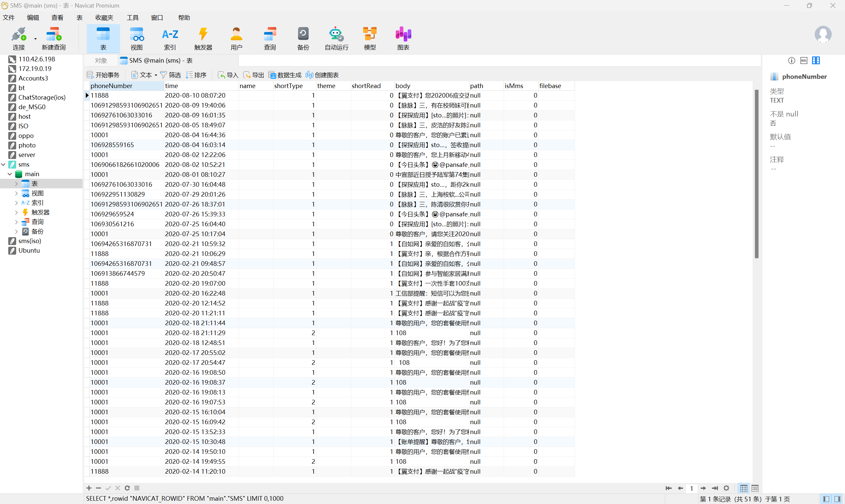Click the 导出 export button
The image size is (845, 504).
click(253, 75)
